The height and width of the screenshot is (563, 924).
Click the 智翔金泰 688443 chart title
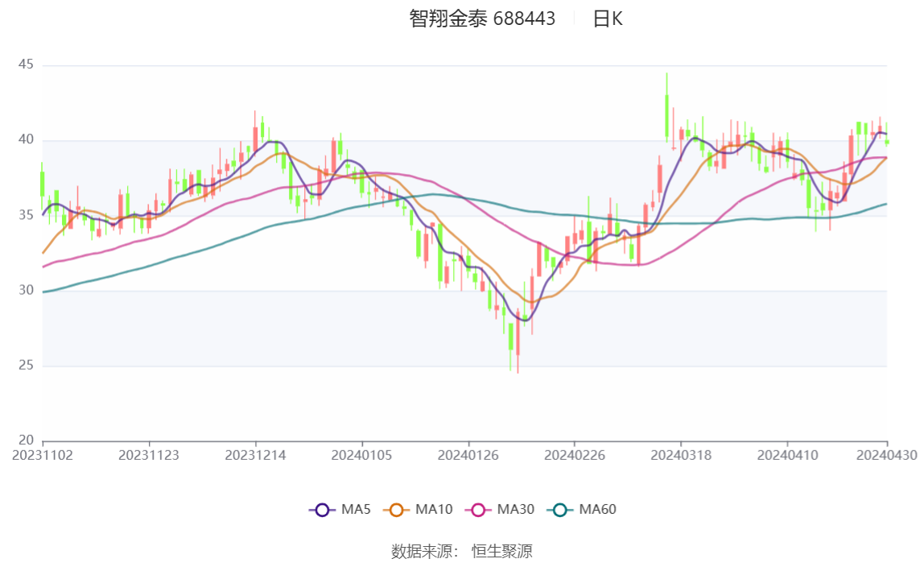click(482, 19)
